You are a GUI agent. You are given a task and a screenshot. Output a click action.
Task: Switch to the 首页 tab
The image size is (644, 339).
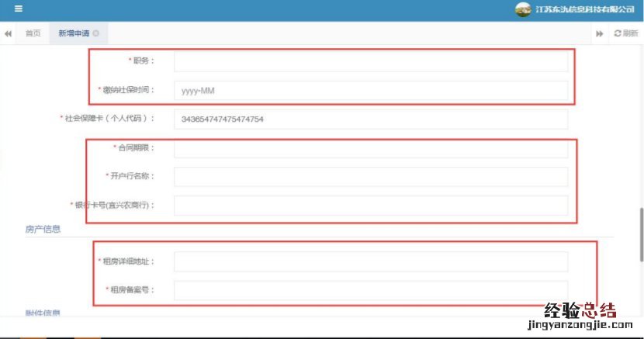[x=33, y=33]
